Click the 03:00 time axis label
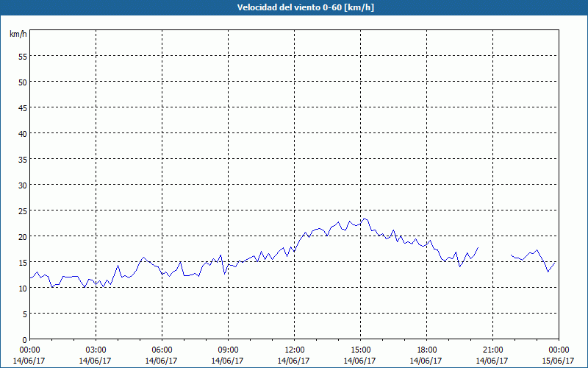Image resolution: width=588 pixels, height=368 pixels. (x=96, y=350)
